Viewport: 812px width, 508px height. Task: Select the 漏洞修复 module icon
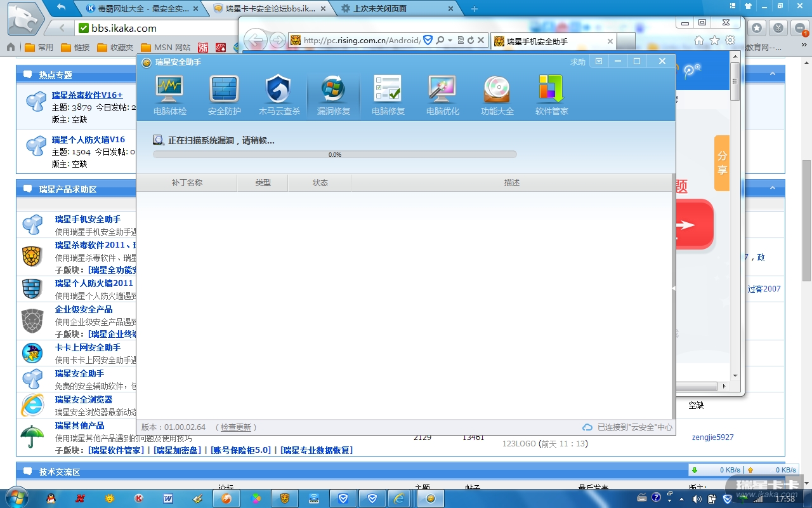(334, 96)
